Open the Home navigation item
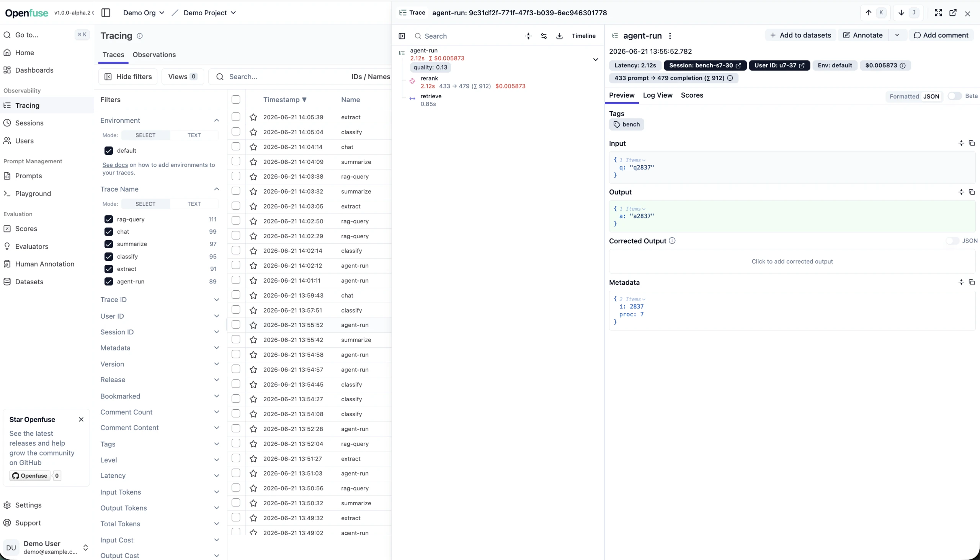 coord(24,53)
